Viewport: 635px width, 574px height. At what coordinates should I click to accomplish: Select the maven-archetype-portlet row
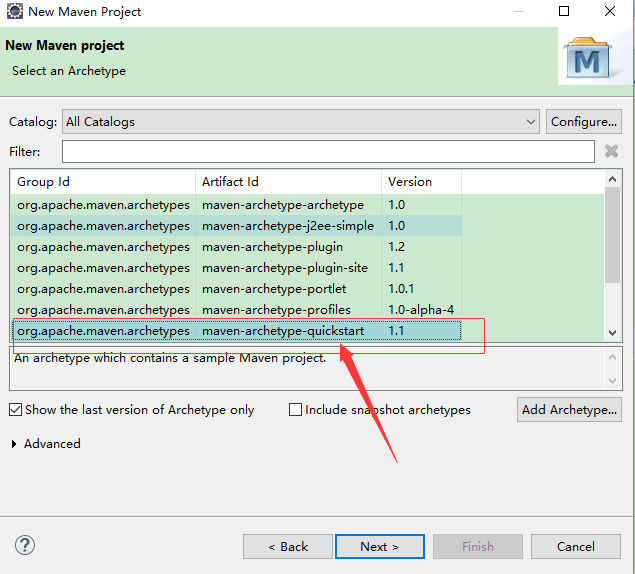(x=236, y=289)
